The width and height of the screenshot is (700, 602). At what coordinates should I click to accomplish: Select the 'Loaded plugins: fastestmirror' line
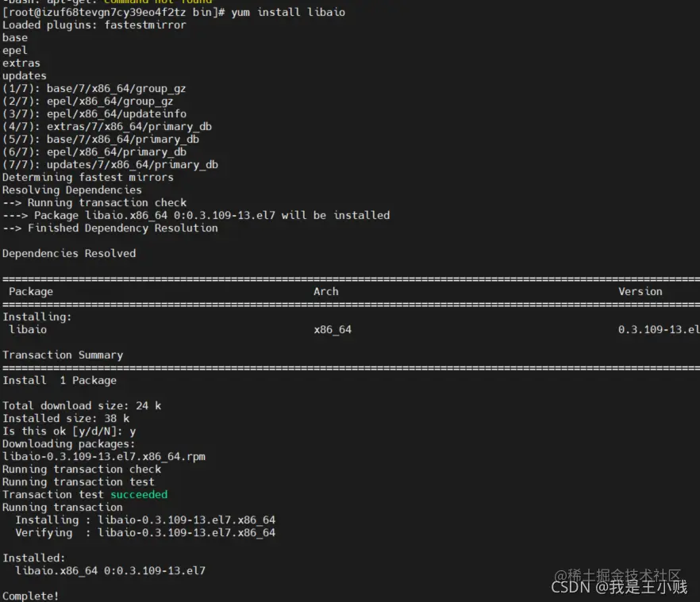pos(94,25)
